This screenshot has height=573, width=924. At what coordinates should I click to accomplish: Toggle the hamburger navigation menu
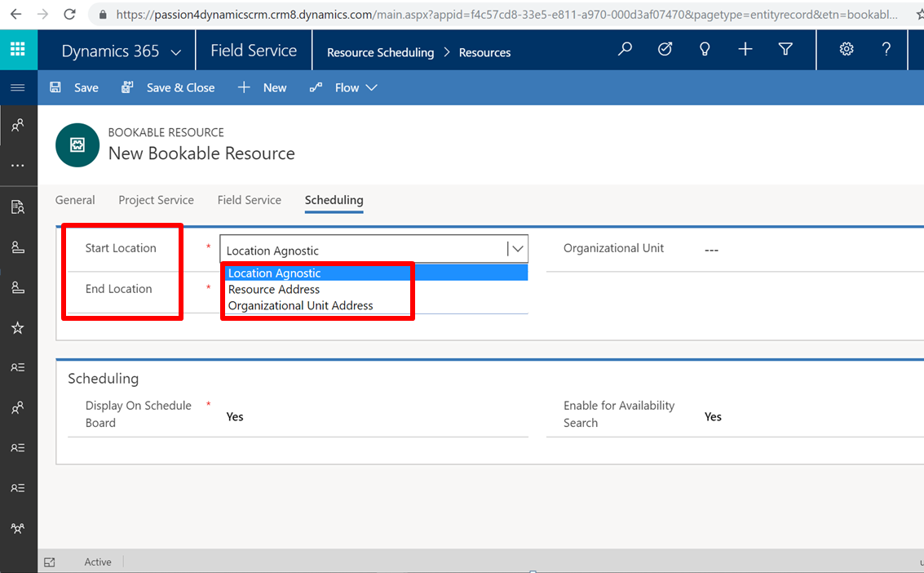[18, 87]
